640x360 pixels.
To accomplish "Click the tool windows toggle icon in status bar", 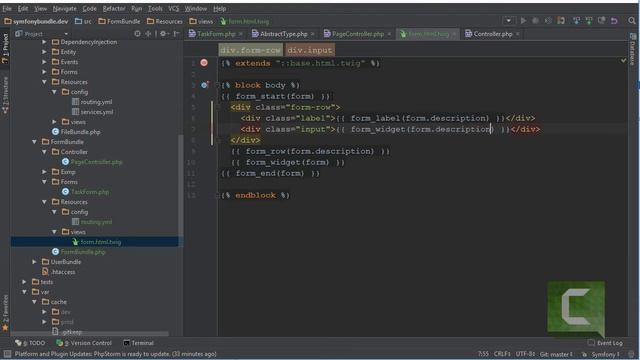I will pyautogui.click(x=7, y=354).
